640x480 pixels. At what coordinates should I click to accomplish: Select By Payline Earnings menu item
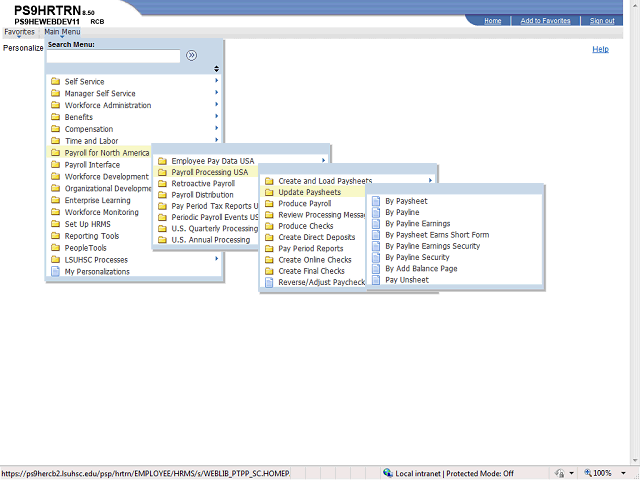tap(417, 224)
